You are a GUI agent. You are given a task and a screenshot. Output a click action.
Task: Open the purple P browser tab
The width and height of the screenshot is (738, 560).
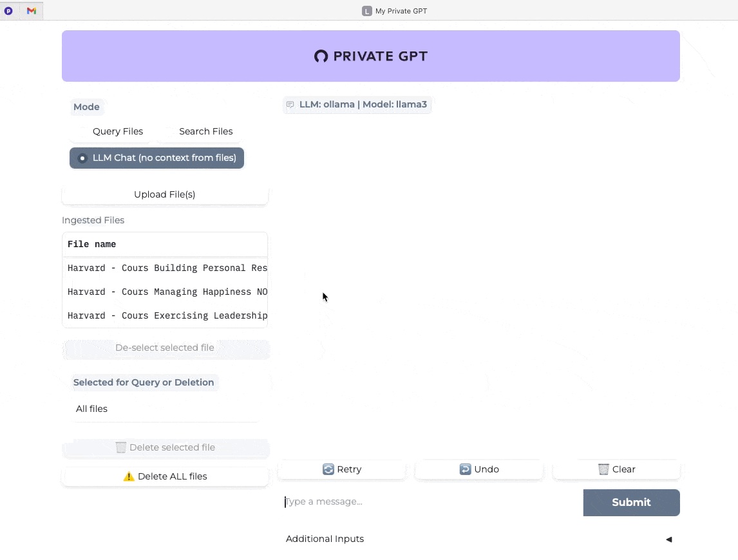pos(8,11)
